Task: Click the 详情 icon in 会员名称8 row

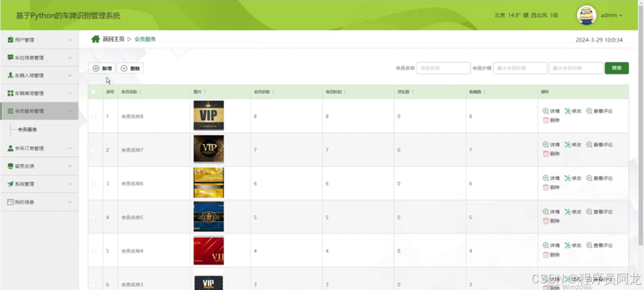Action: click(x=546, y=111)
